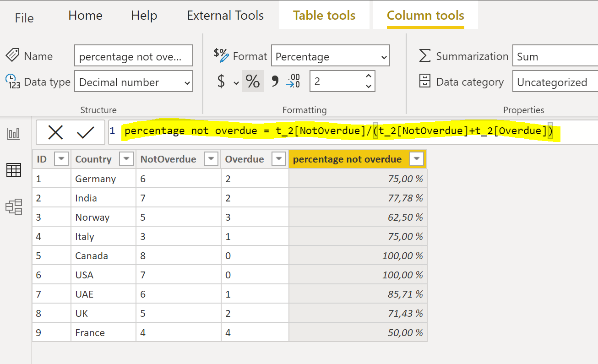Select the 62,50 % cell
Viewport: 598px width, 364px height.
[x=358, y=217]
